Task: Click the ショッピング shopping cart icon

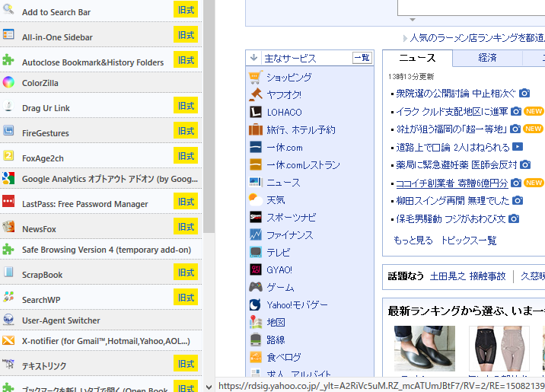Action: tap(256, 77)
